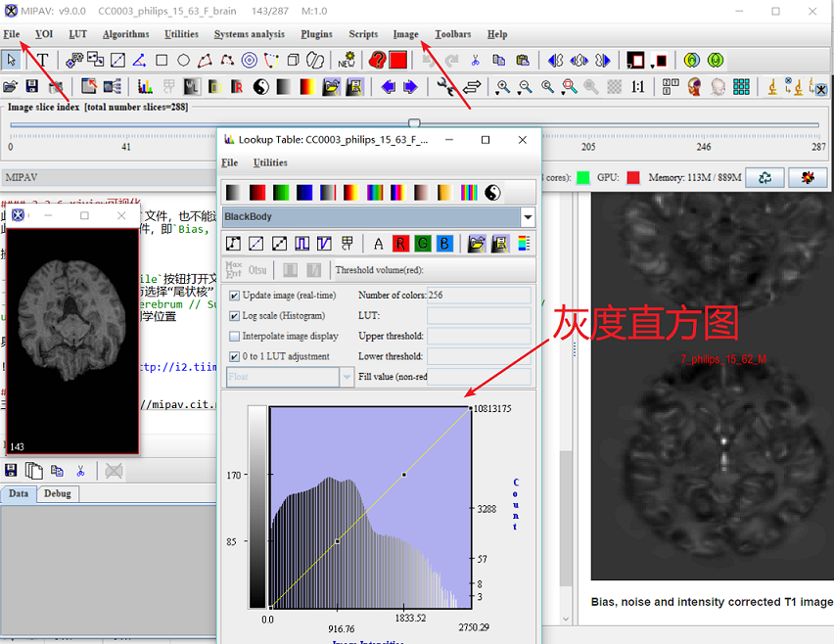This screenshot has width=834, height=644.
Task: Open the paint color red-square dropdown
Action: point(660,60)
